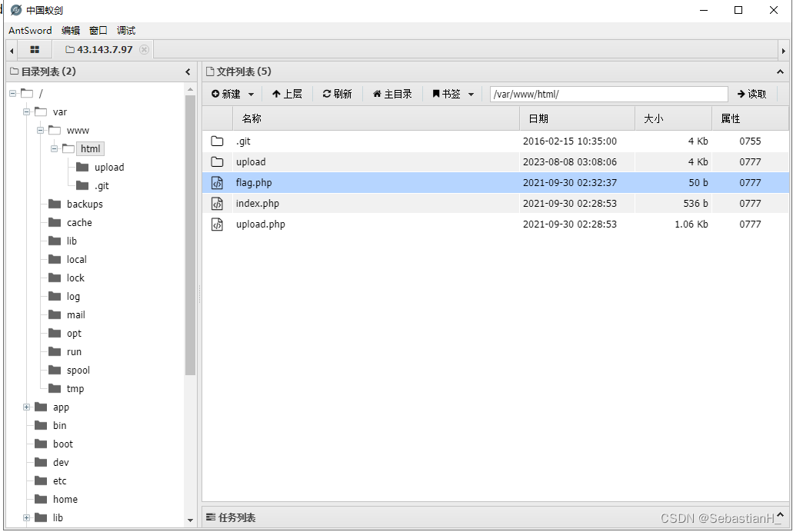Click the 读取 load button
Viewport: 793px width, 532px height.
(x=751, y=93)
